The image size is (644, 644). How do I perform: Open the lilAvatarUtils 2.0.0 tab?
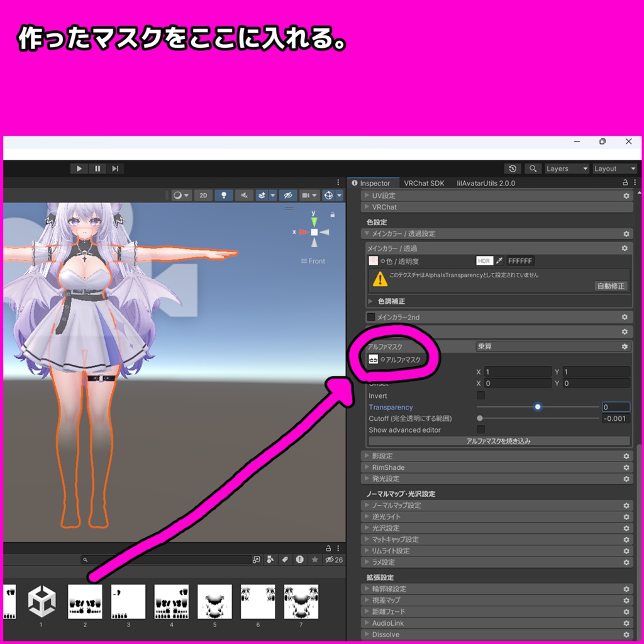pos(486,183)
